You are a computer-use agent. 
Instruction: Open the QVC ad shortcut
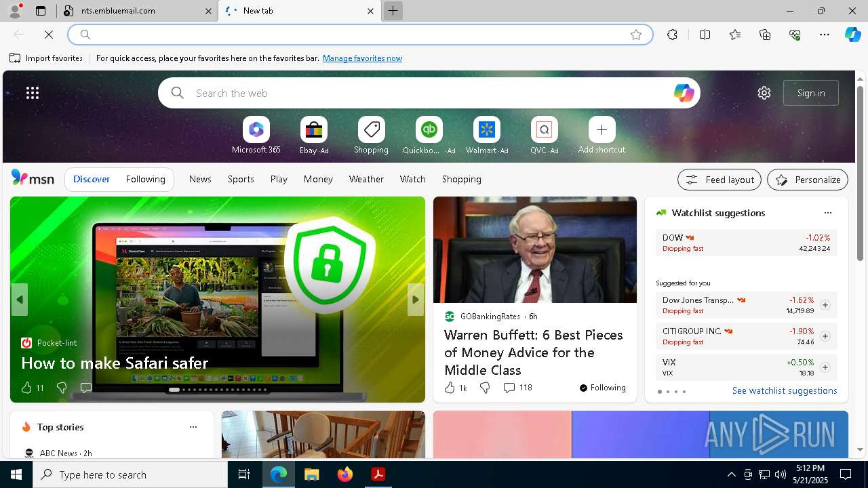pos(544,136)
